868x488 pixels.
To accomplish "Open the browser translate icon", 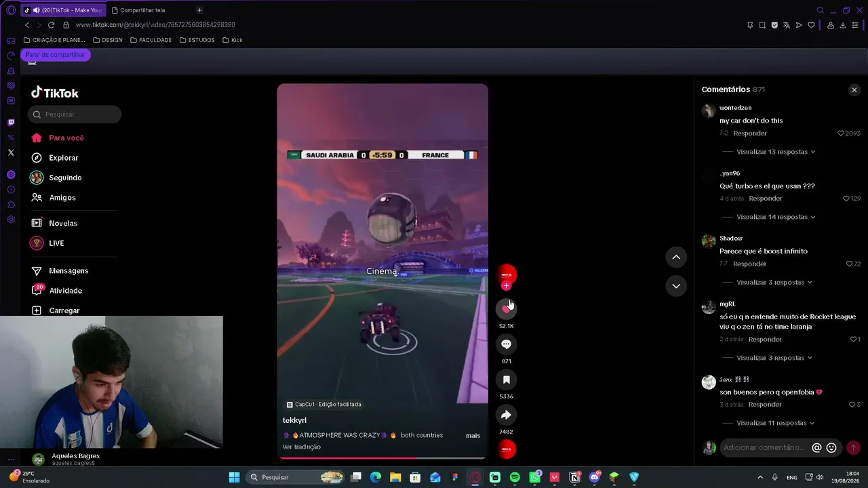I will pyautogui.click(x=787, y=25).
